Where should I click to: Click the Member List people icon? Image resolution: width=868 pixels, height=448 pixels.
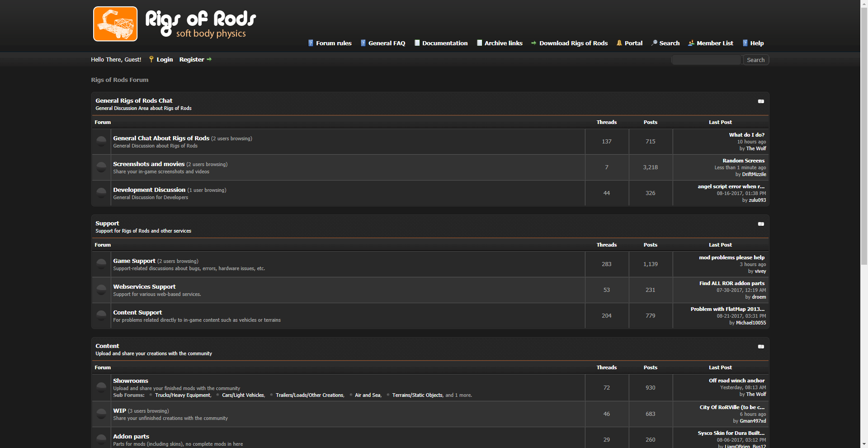point(691,43)
